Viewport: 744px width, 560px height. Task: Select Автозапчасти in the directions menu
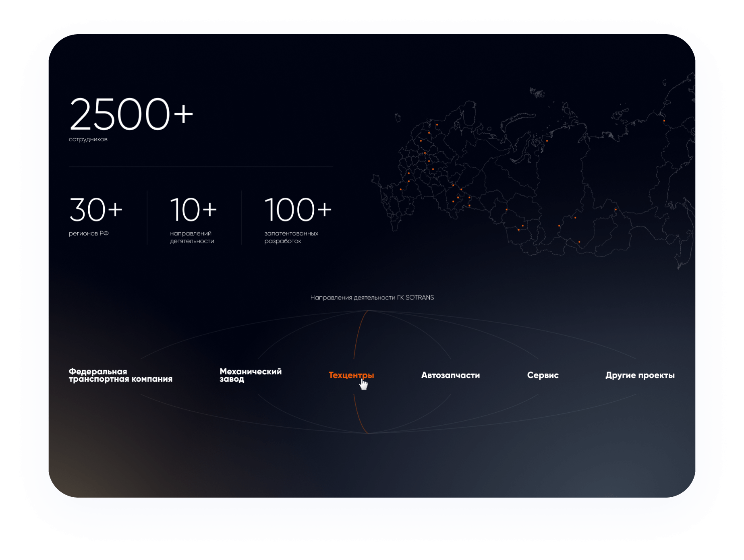(x=450, y=375)
